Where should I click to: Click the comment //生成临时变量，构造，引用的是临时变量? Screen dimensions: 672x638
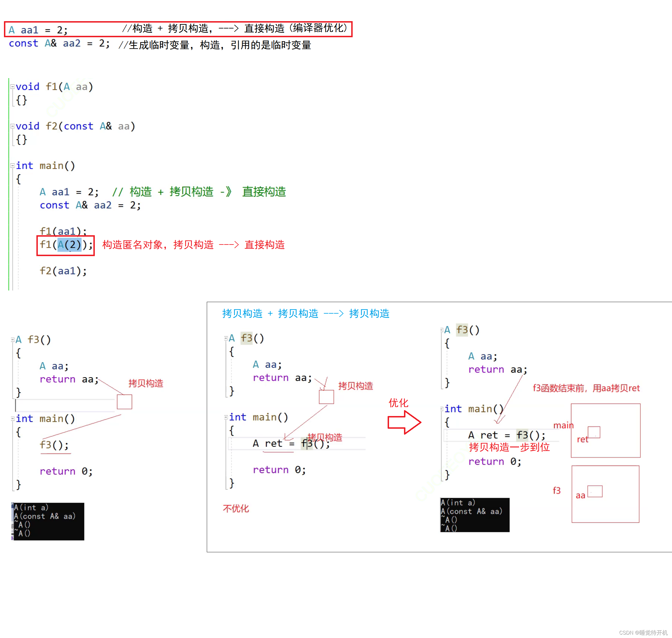[x=215, y=45]
